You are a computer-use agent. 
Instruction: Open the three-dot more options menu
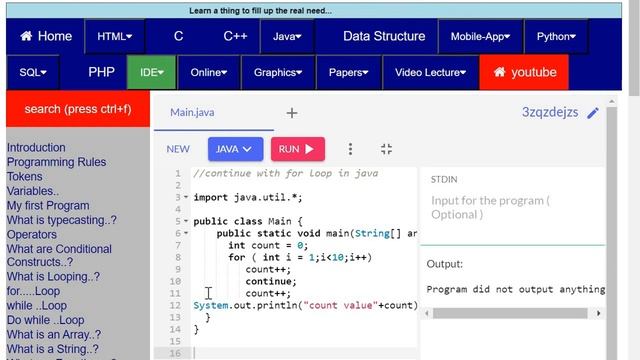click(x=350, y=149)
